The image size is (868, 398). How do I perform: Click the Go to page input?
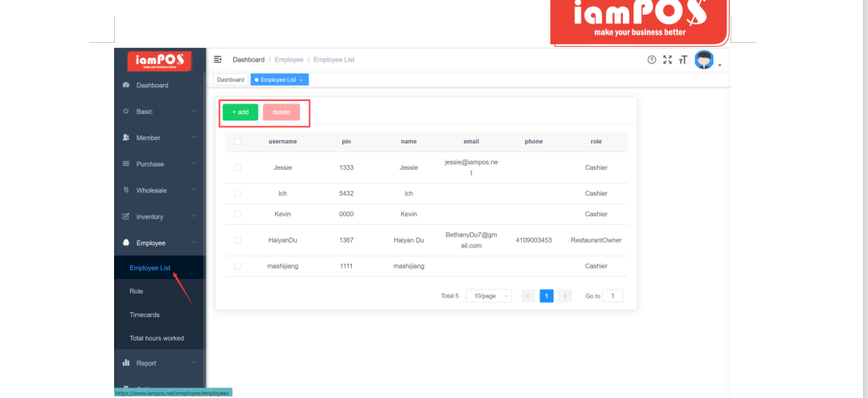pos(612,296)
